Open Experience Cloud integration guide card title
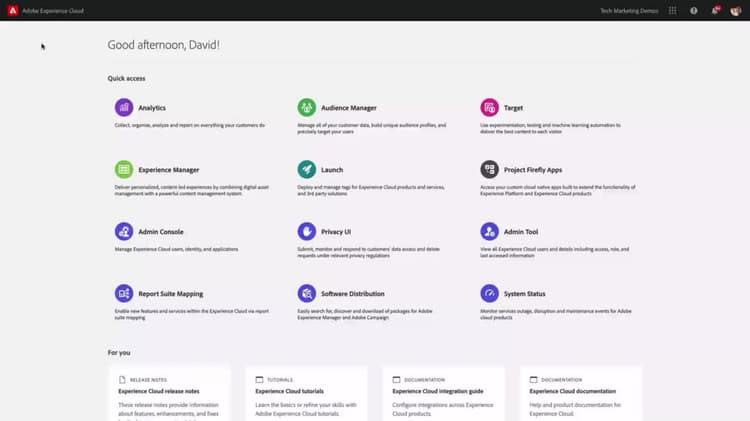 438,391
